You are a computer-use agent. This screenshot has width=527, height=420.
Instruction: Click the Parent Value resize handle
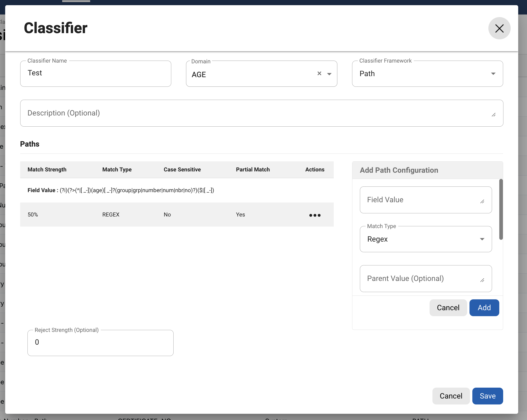(482, 280)
